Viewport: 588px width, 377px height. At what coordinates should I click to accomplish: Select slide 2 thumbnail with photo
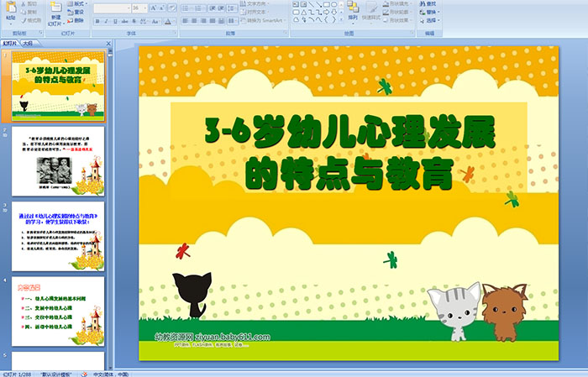coord(58,161)
